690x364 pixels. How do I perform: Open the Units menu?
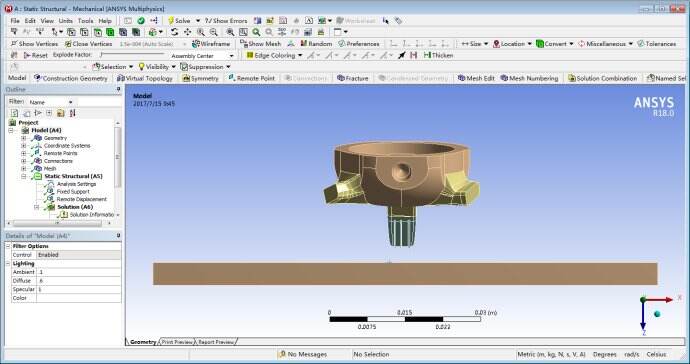tap(66, 21)
